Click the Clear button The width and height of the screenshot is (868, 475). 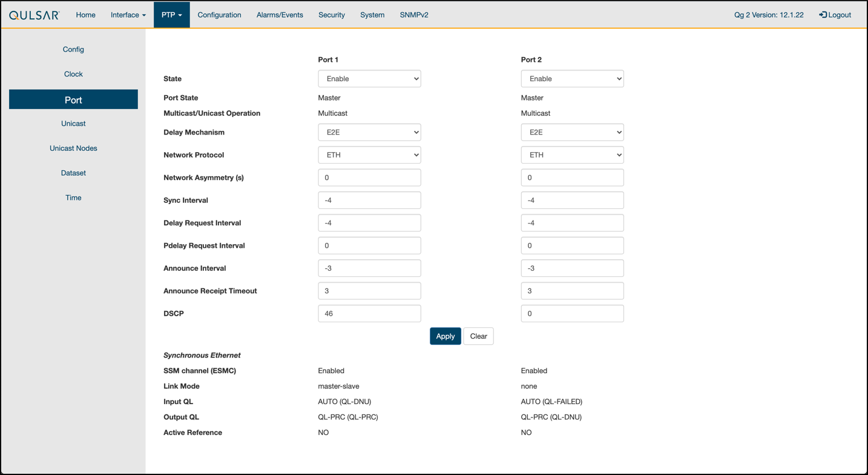(x=478, y=336)
